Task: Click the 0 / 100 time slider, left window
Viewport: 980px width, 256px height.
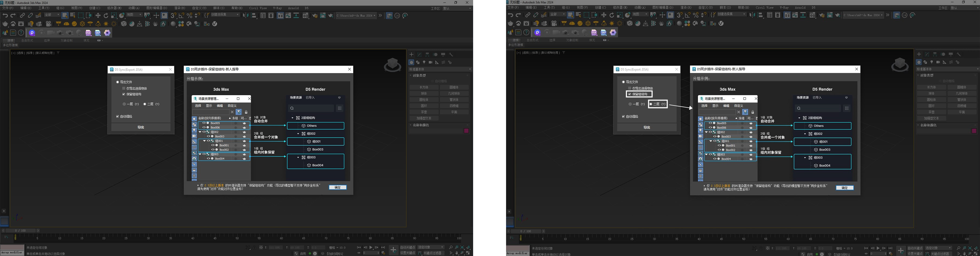Action: point(20,230)
